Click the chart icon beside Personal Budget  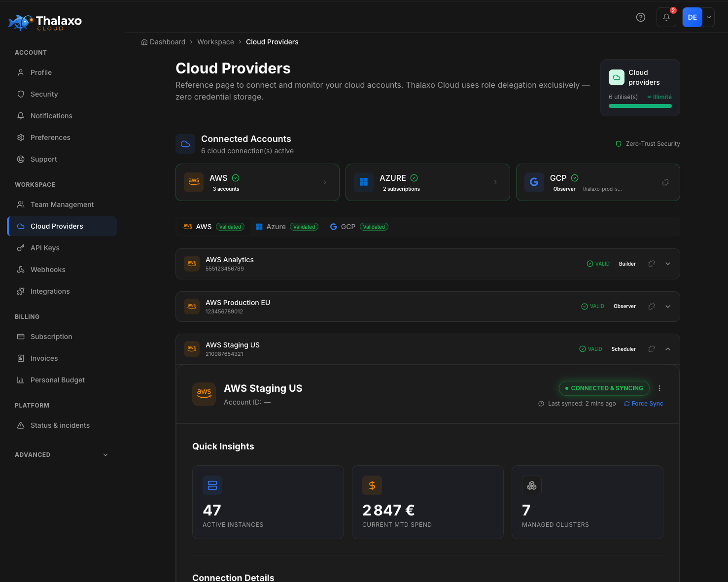(21, 380)
